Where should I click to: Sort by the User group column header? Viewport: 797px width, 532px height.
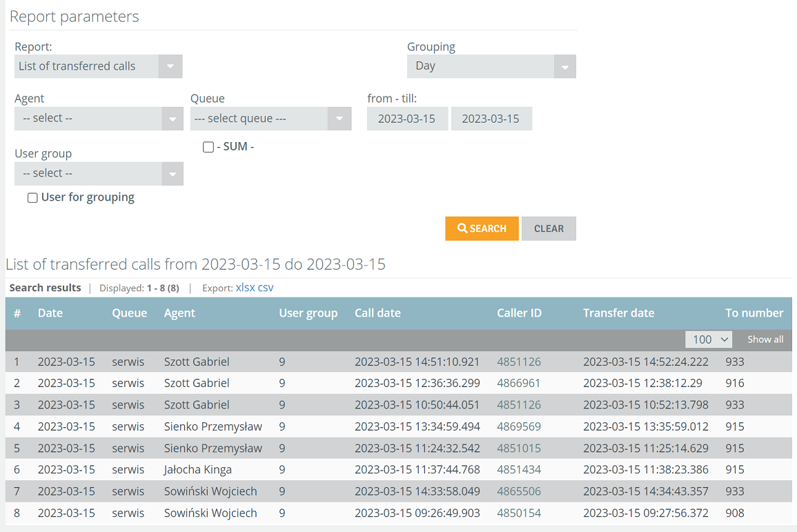[308, 313]
